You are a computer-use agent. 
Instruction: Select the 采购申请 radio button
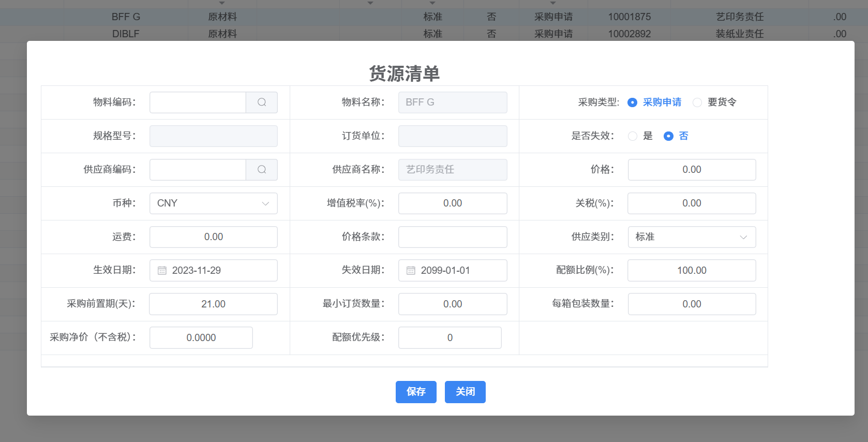pos(632,102)
